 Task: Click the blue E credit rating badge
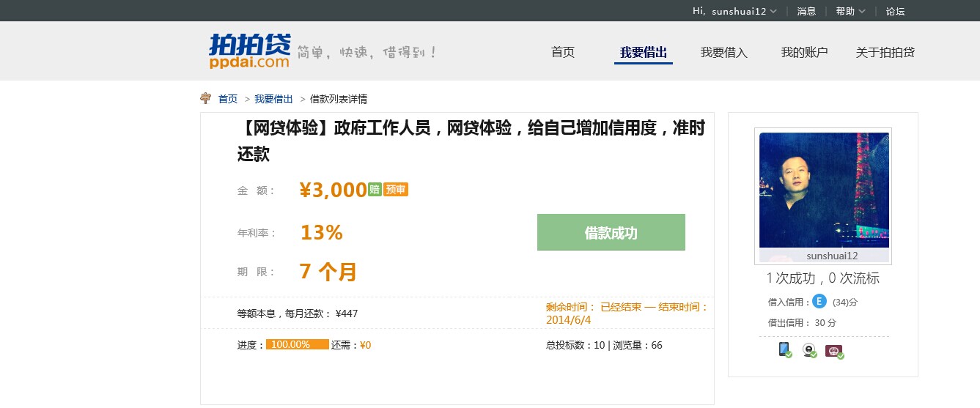[x=819, y=301]
